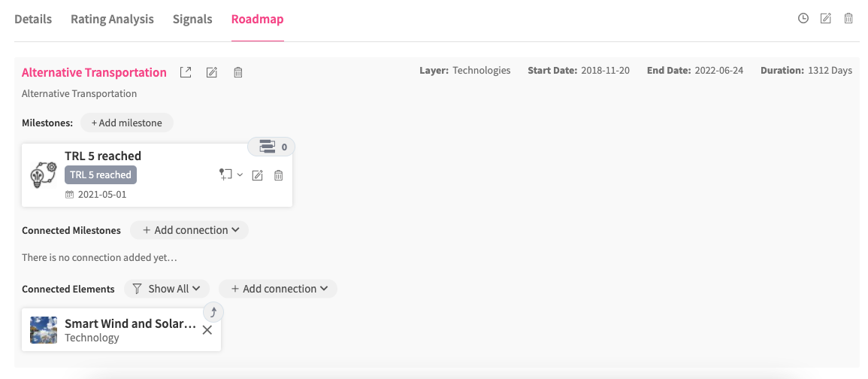Switch to the Rating Analysis tab

click(x=112, y=20)
